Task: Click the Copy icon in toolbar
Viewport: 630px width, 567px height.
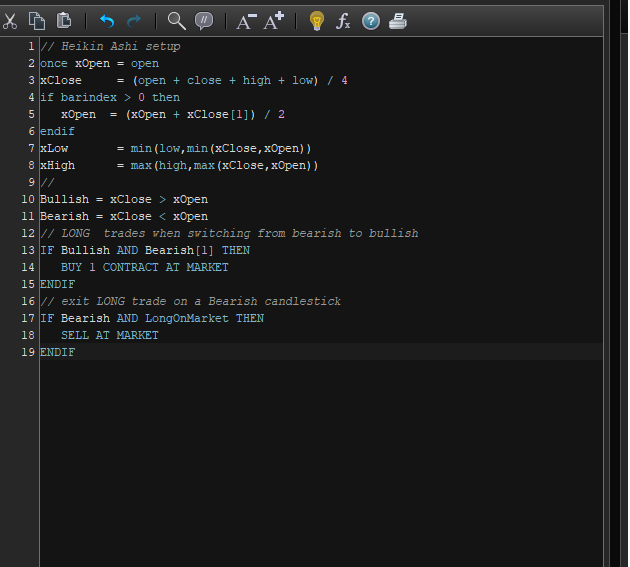Action: 37,21
